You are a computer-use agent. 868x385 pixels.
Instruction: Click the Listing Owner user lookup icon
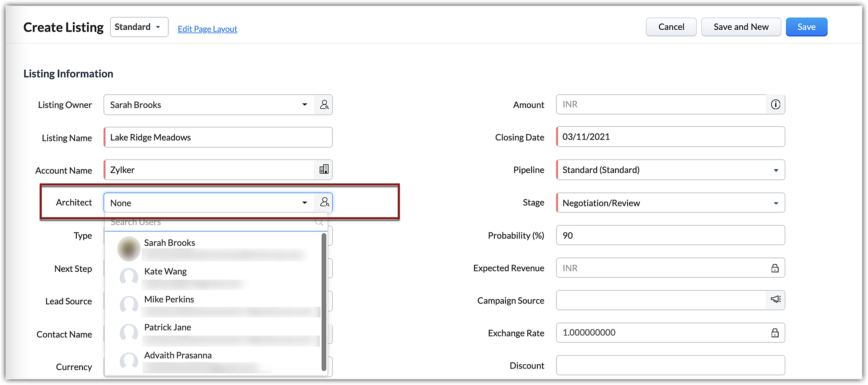click(324, 105)
